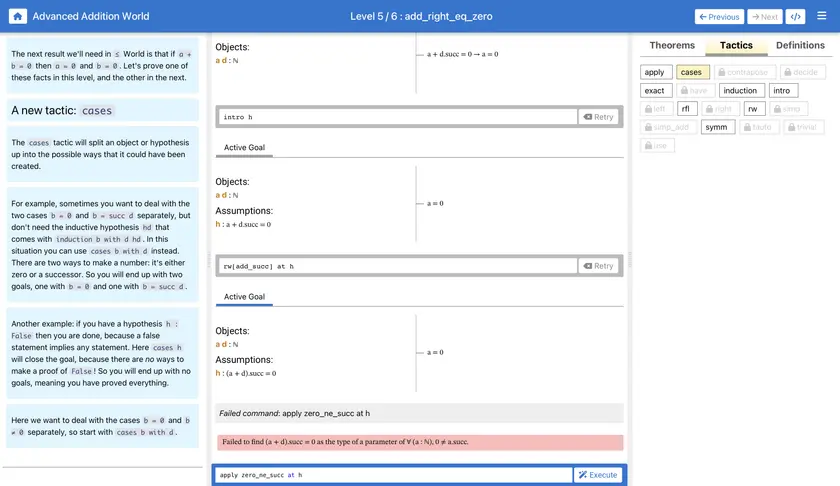This screenshot has width=840, height=486.
Task: Select the Tactics tab
Action: [736, 45]
